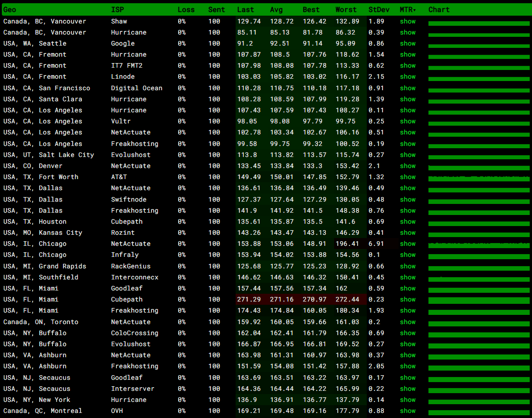Click the latency chart for Miami Cubepath
This screenshot has width=532, height=418.
(x=479, y=302)
